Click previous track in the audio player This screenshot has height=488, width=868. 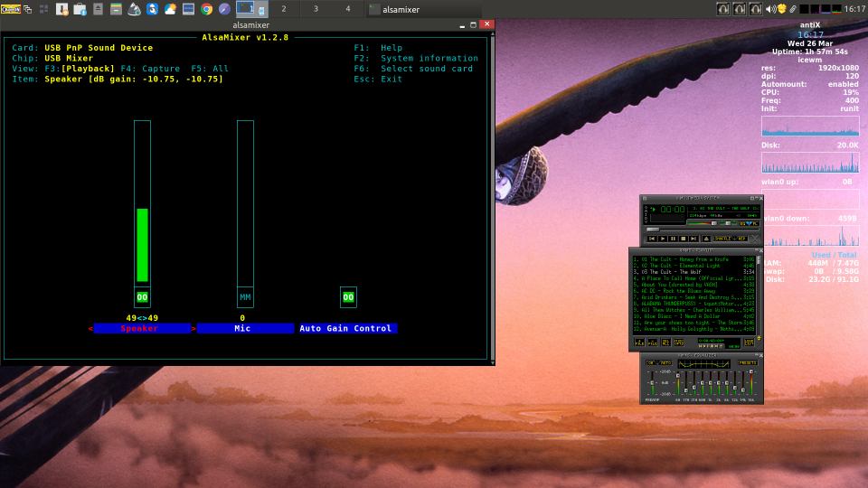tap(652, 239)
